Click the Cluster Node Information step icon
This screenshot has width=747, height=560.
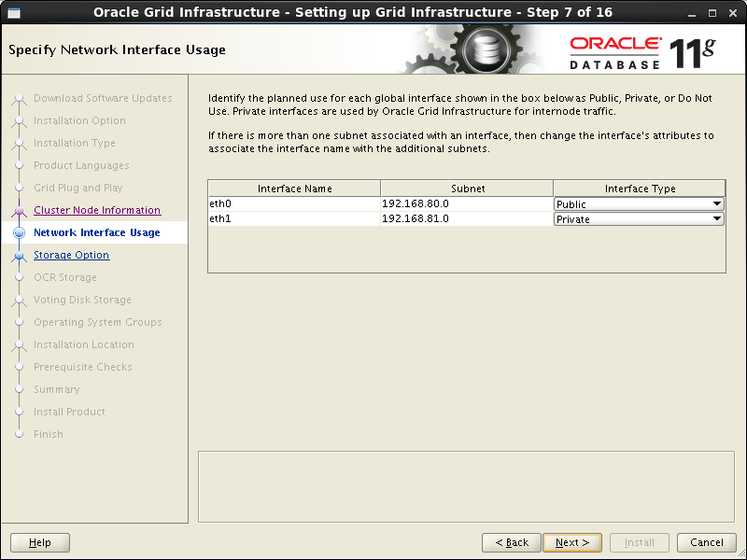pyautogui.click(x=19, y=211)
